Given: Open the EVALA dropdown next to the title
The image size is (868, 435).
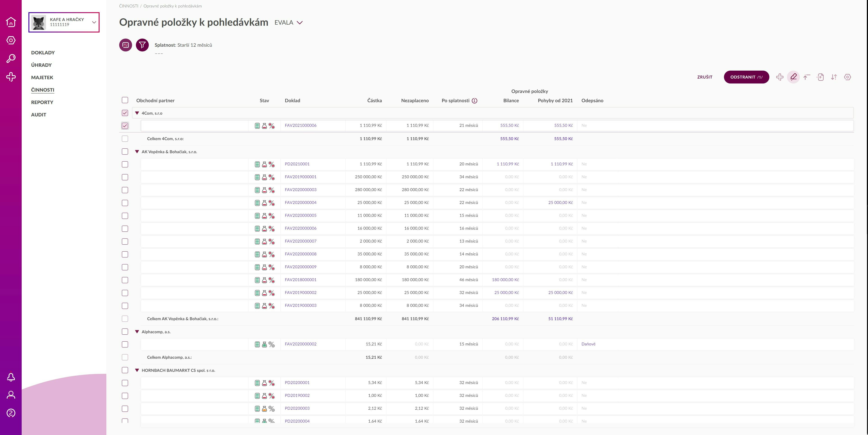Looking at the screenshot, I should (x=289, y=23).
